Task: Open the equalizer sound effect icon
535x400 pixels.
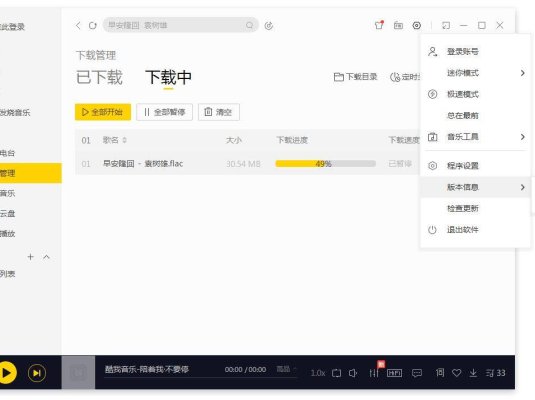Action: [x=374, y=373]
